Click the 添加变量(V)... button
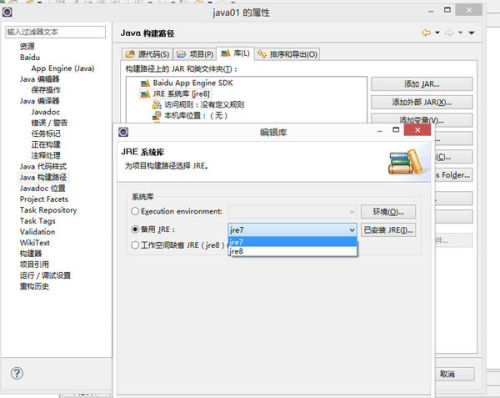The width and height of the screenshot is (500, 398). click(422, 119)
